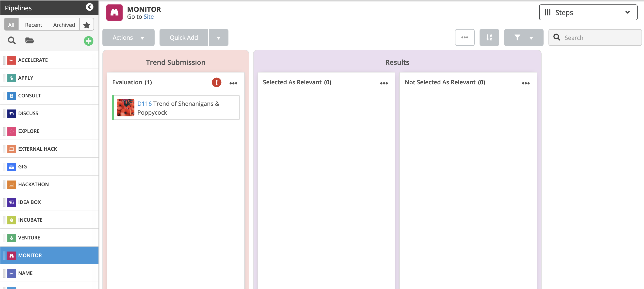Click the EXPLORE pipeline icon
This screenshot has height=289, width=644.
pos(12,131)
